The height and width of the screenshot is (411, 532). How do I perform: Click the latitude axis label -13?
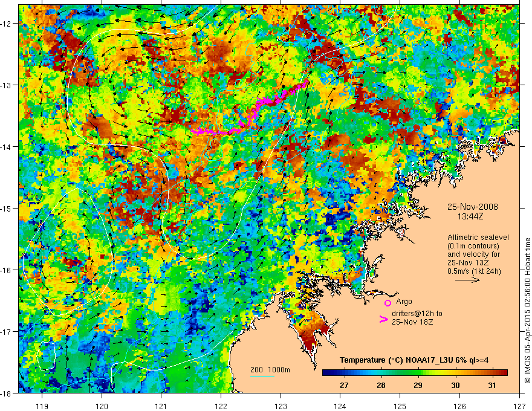click(6, 85)
